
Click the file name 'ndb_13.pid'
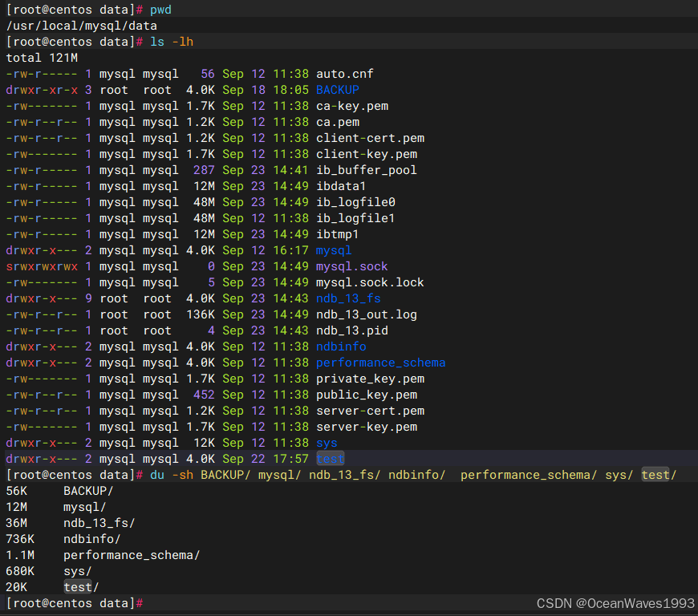(x=352, y=330)
